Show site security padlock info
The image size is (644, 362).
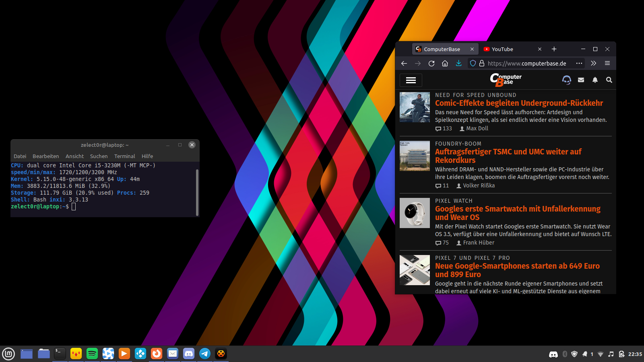click(x=481, y=63)
